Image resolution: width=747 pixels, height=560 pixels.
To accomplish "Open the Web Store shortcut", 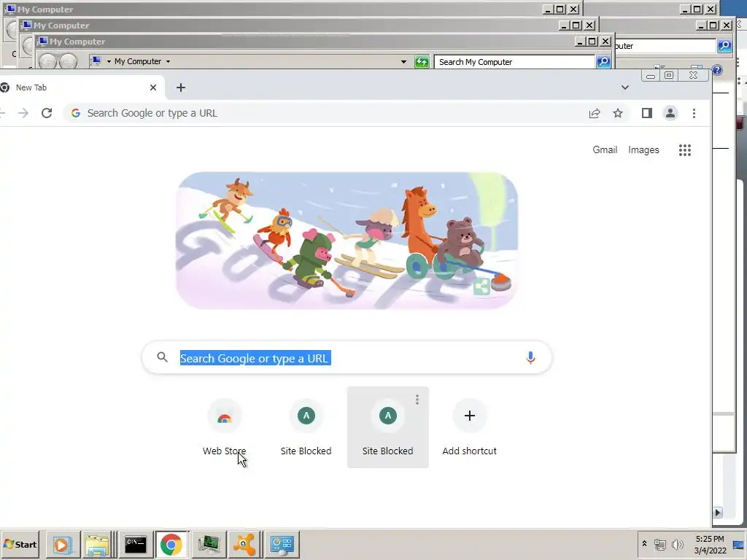I will pyautogui.click(x=225, y=427).
